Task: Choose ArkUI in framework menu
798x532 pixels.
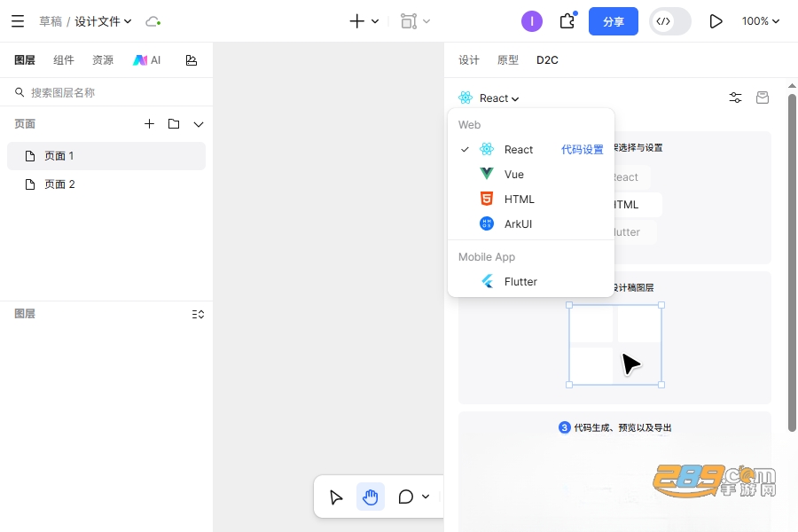Action: [531, 224]
